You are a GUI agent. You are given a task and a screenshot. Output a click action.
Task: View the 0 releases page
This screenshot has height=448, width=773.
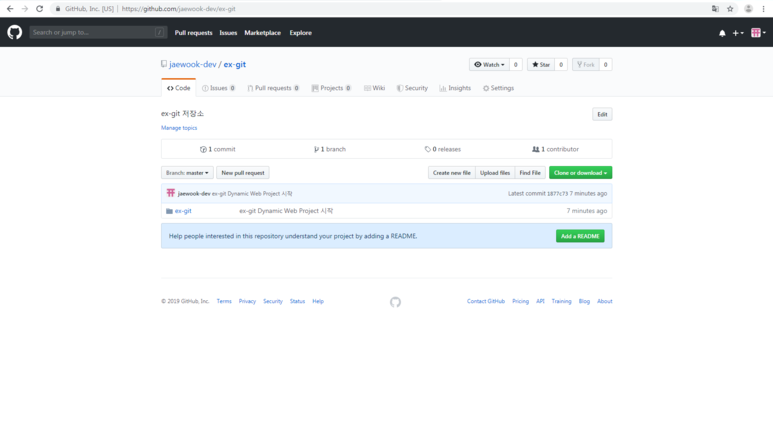[x=443, y=149]
